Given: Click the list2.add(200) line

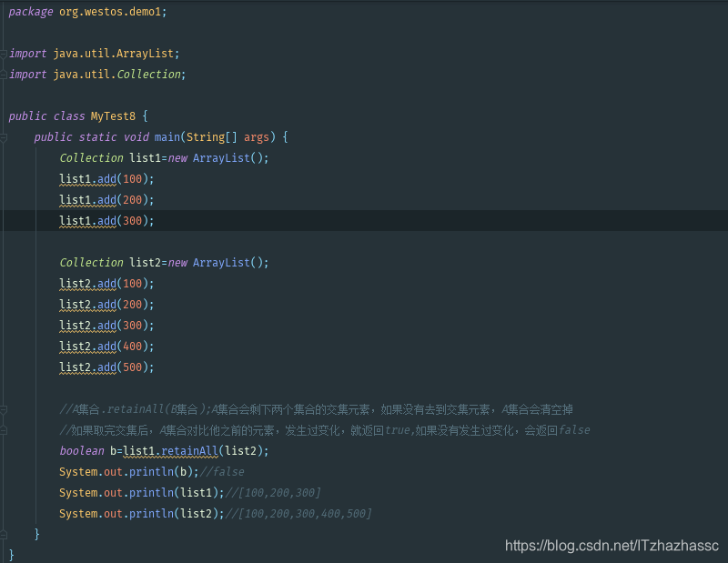Looking at the screenshot, I should (106, 305).
